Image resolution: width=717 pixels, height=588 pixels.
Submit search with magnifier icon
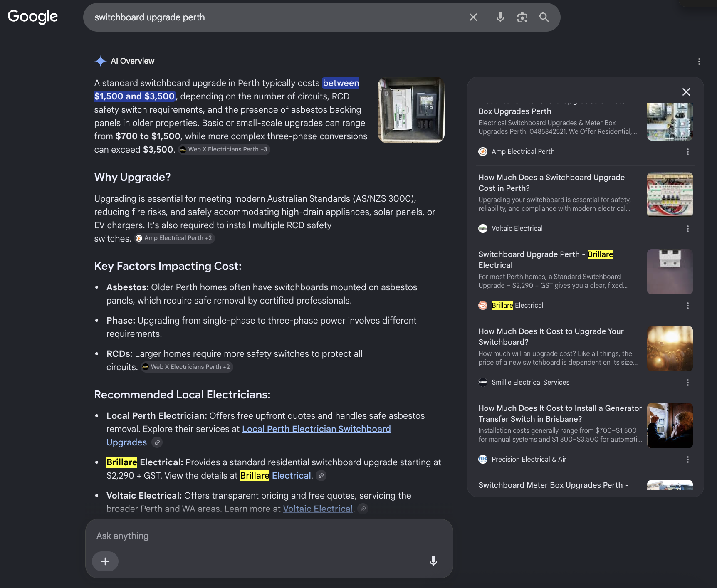click(544, 17)
